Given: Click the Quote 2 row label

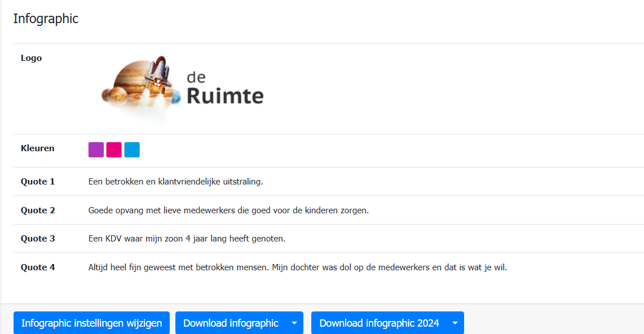Looking at the screenshot, I should coord(38,210).
